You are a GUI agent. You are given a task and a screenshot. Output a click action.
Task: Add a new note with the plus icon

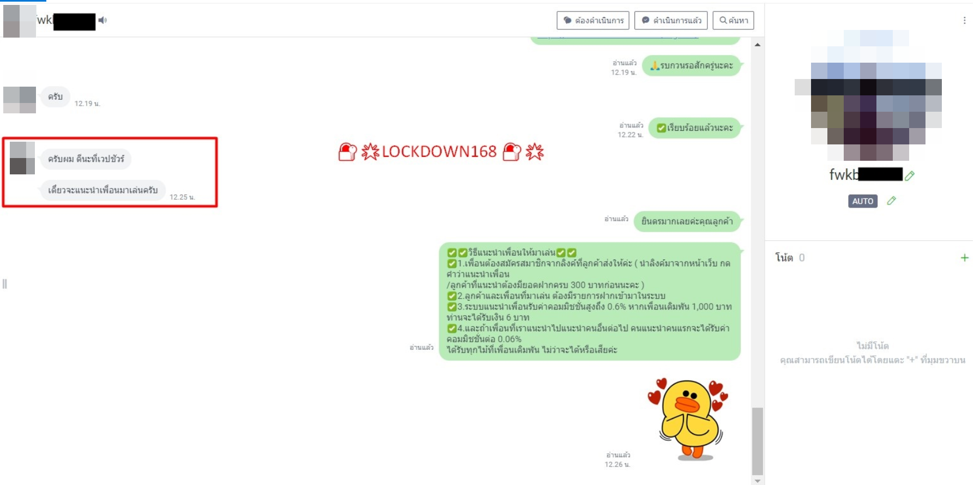pyautogui.click(x=964, y=258)
